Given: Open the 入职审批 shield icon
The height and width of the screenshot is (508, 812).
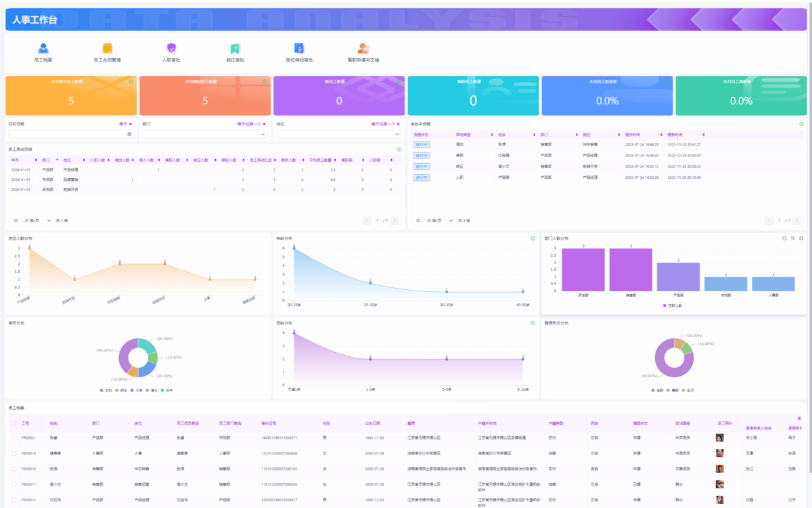Looking at the screenshot, I should coord(171,48).
